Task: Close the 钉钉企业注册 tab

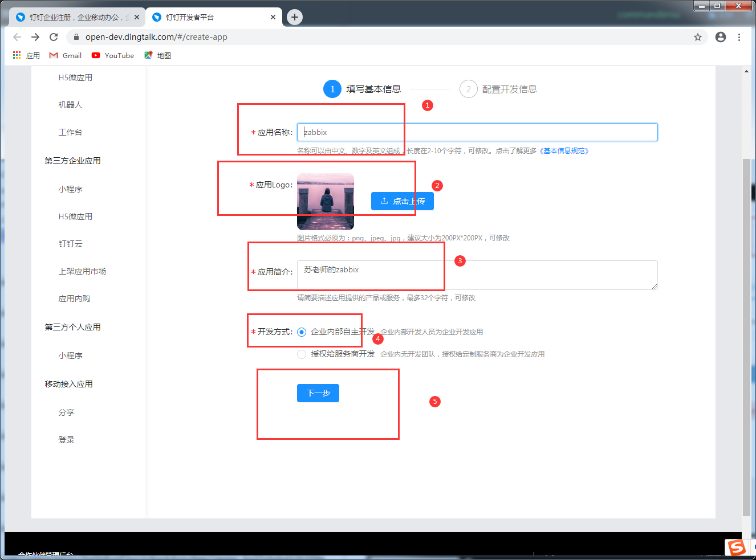Action: [137, 17]
